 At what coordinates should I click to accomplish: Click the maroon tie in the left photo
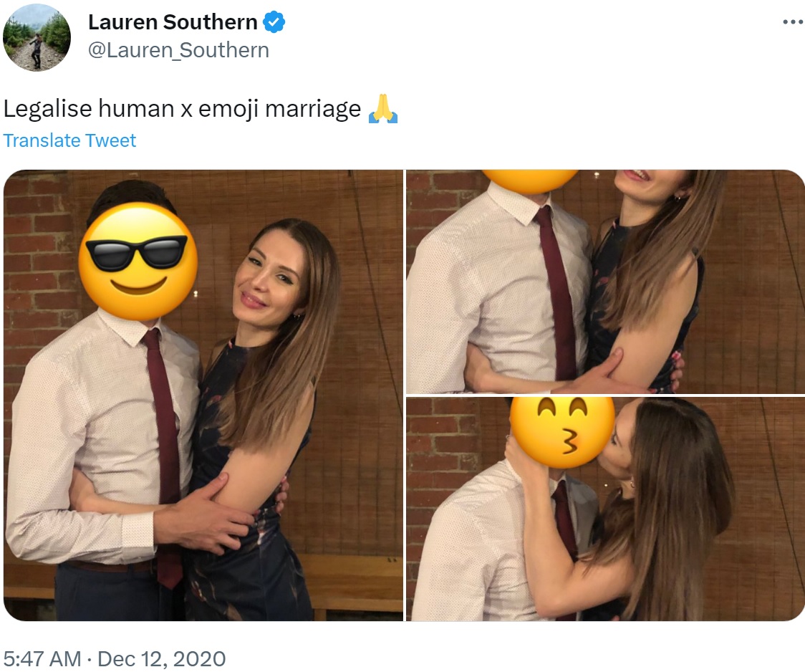(163, 452)
